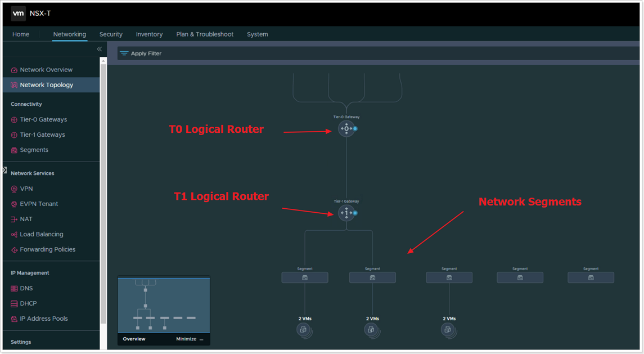Click the Network Topology map icon

tap(14, 85)
